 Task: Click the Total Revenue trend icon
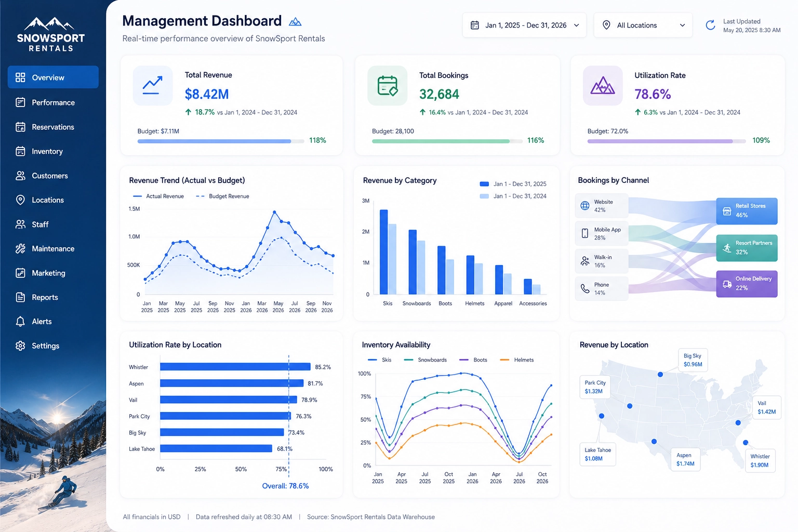[153, 86]
